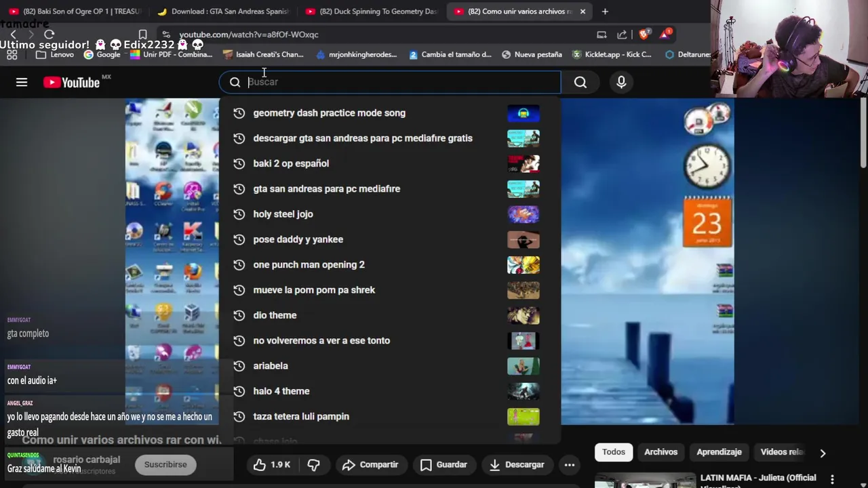This screenshot has width=868, height=488.
Task: Open Kicklet.app bookmark
Action: (612, 55)
